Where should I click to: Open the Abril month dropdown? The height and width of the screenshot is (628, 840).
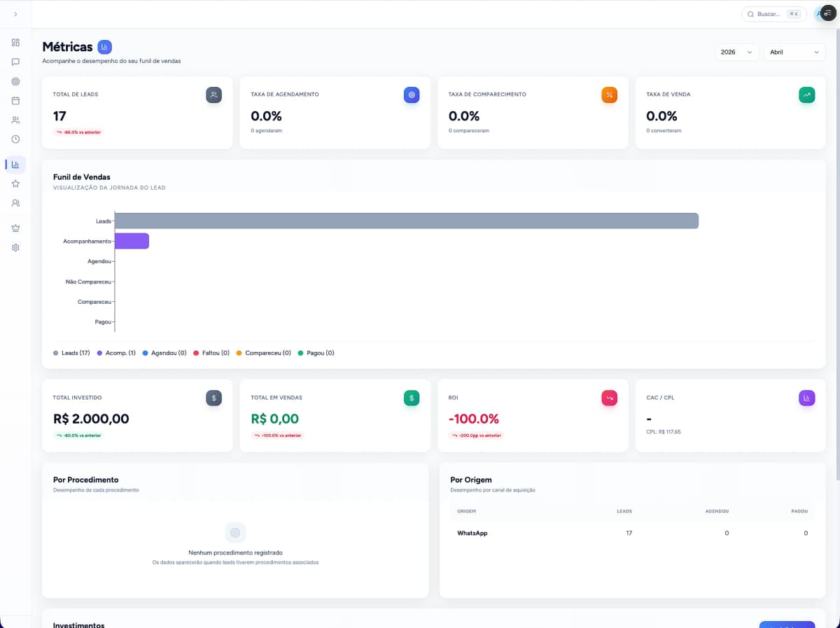tap(794, 53)
